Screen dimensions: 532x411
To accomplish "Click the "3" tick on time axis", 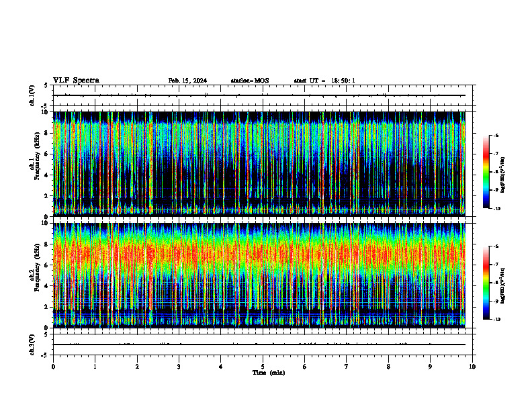I will (x=179, y=367).
